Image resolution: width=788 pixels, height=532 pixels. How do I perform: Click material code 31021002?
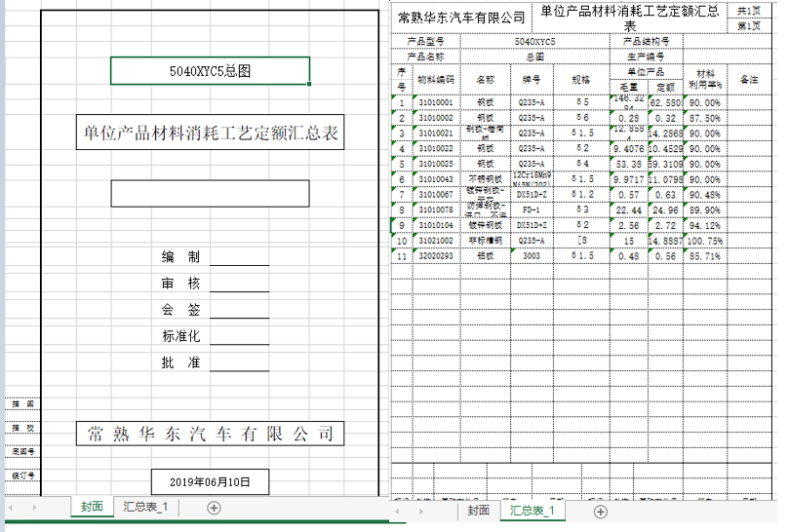436,241
